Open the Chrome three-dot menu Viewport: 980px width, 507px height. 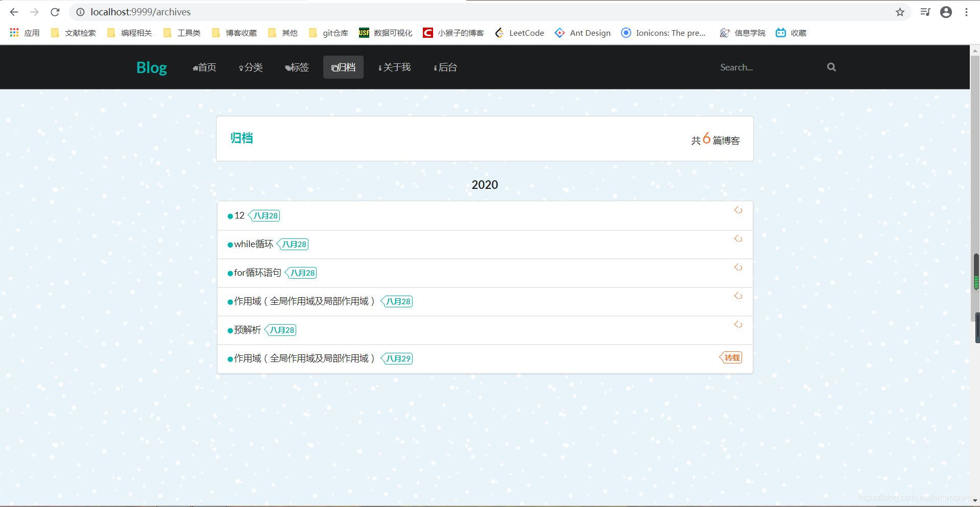click(966, 12)
